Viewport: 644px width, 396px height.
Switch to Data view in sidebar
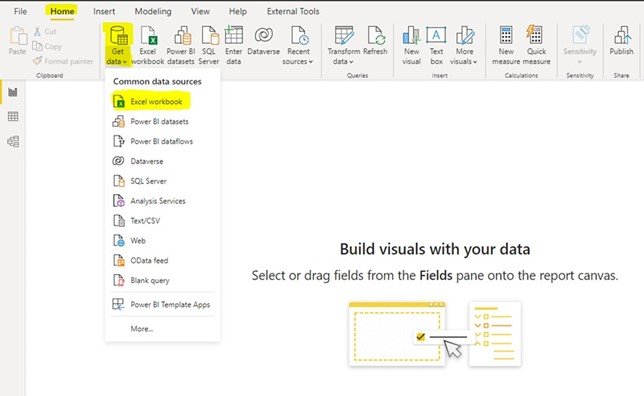click(13, 117)
